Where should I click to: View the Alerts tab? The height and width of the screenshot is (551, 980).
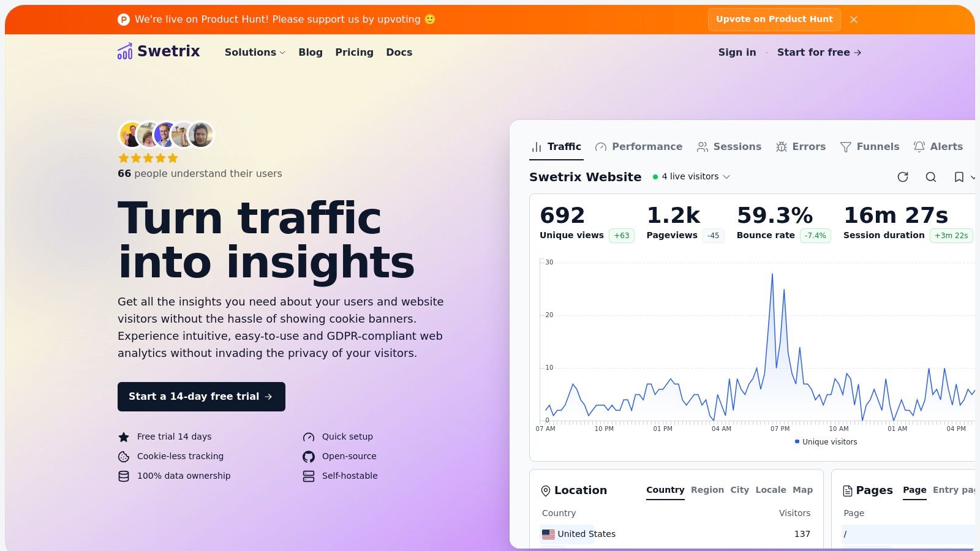click(938, 147)
